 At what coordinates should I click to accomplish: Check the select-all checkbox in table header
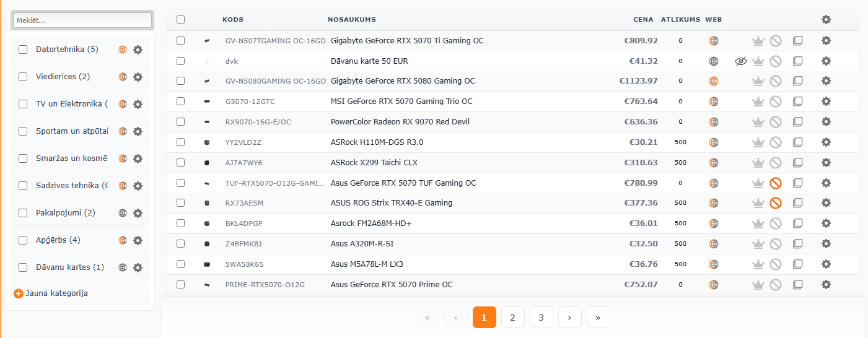click(x=181, y=20)
